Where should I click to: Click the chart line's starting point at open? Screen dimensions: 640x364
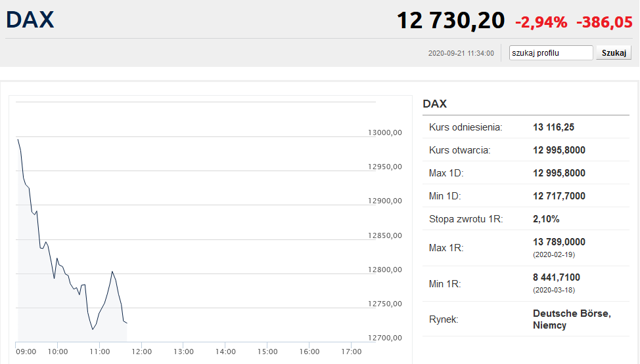pyautogui.click(x=18, y=140)
